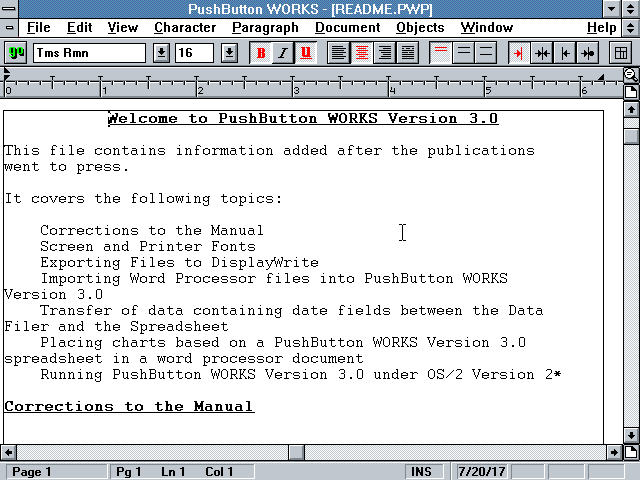Click the right margin marker on ruler

click(600, 77)
